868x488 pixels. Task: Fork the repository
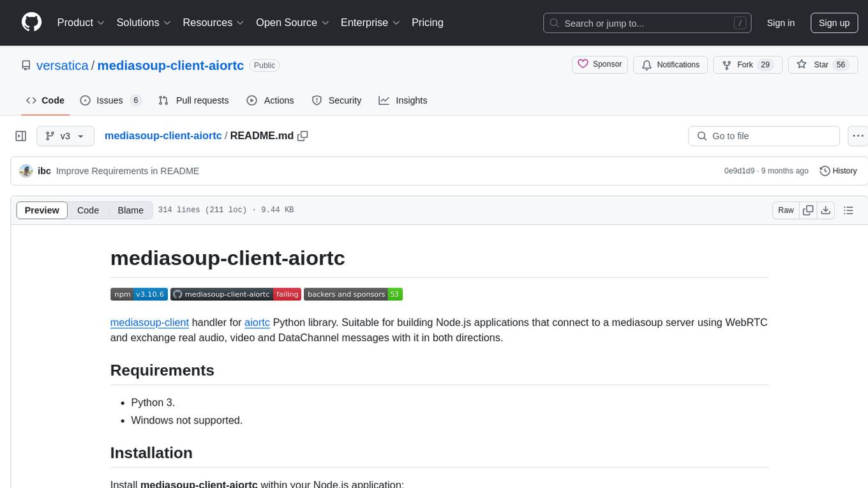click(x=747, y=65)
